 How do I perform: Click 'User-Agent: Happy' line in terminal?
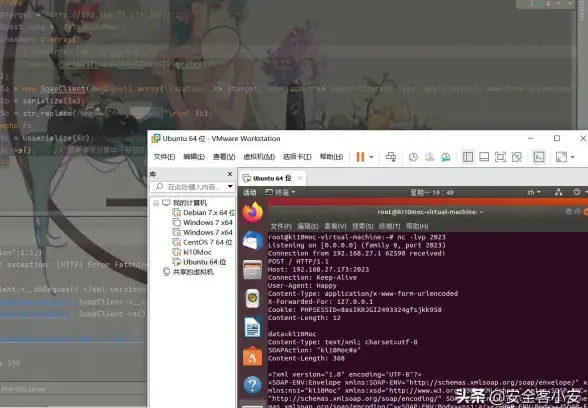click(x=302, y=286)
